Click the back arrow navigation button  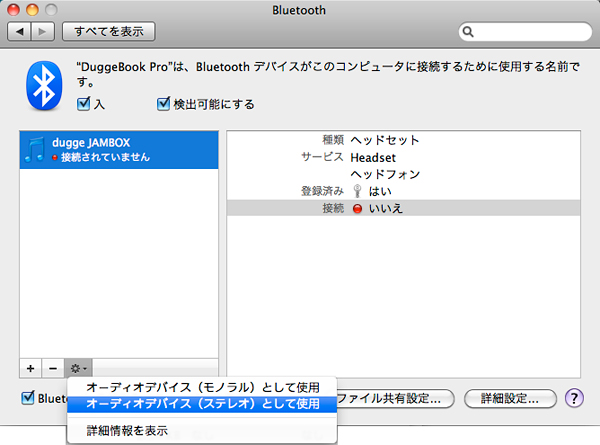point(20,31)
